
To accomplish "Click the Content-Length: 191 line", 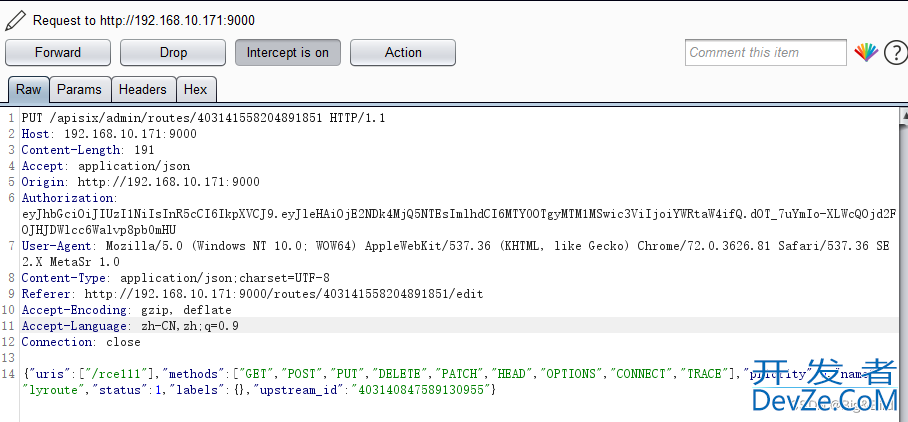I will pyautogui.click(x=88, y=150).
